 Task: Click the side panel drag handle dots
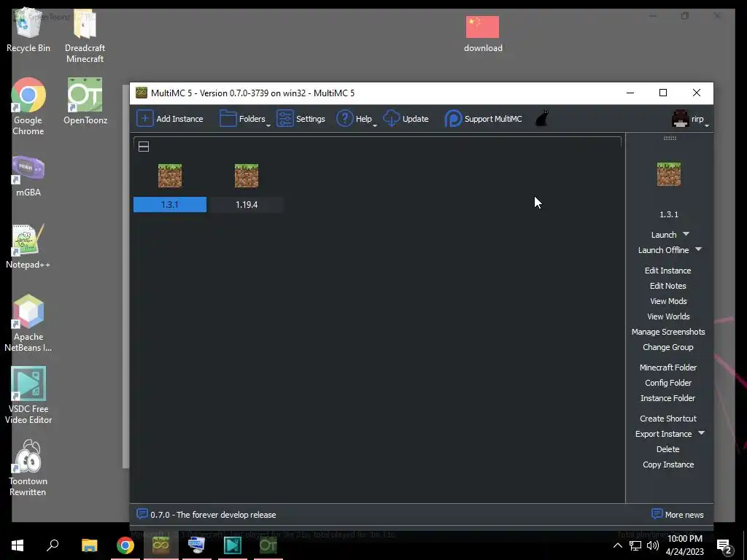pyautogui.click(x=670, y=138)
